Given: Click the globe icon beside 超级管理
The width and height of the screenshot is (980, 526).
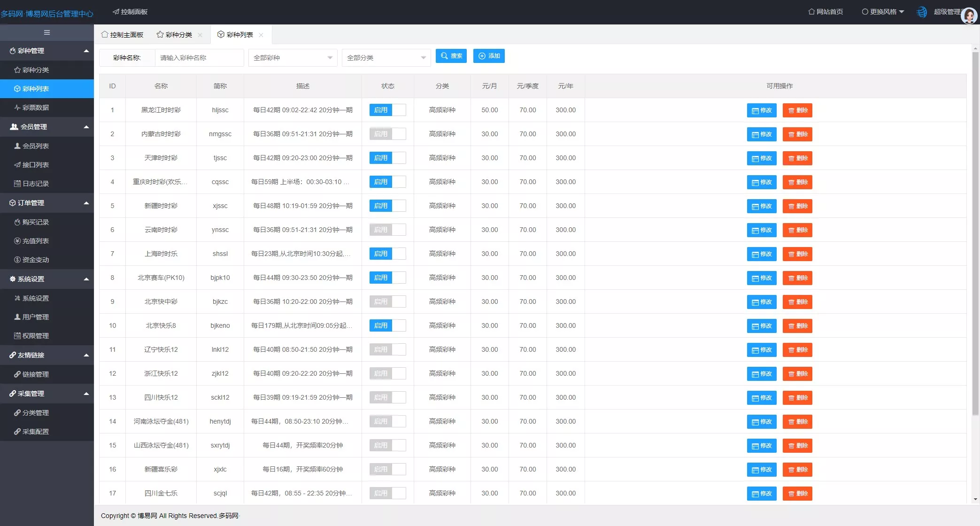Looking at the screenshot, I should (922, 12).
